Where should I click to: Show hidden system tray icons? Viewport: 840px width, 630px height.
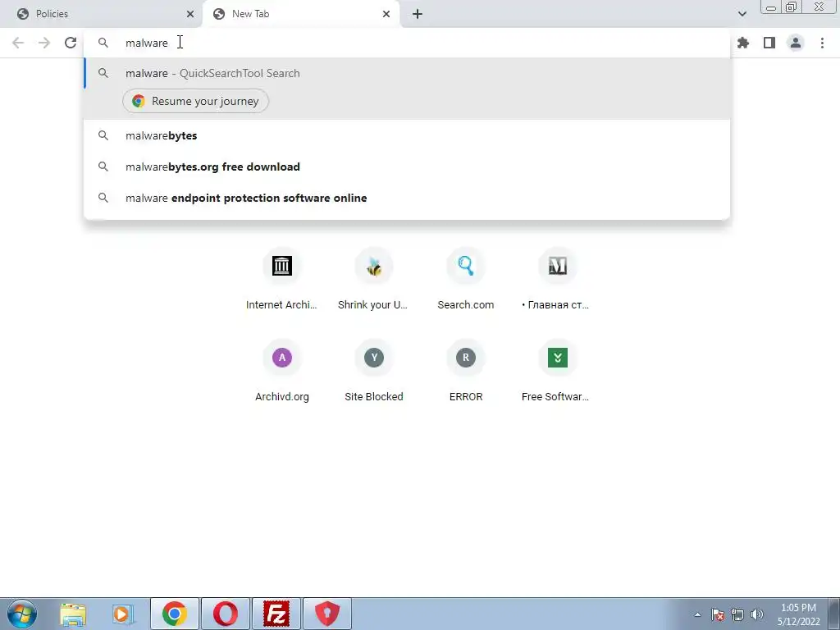[x=697, y=614]
